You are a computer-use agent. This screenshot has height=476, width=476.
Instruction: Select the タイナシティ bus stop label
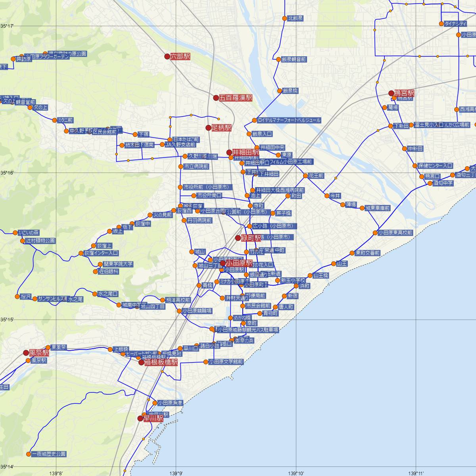click(x=456, y=24)
